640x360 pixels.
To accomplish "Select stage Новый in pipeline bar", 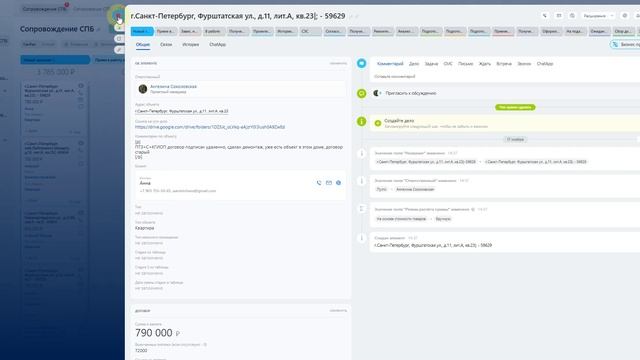I will (x=142, y=31).
